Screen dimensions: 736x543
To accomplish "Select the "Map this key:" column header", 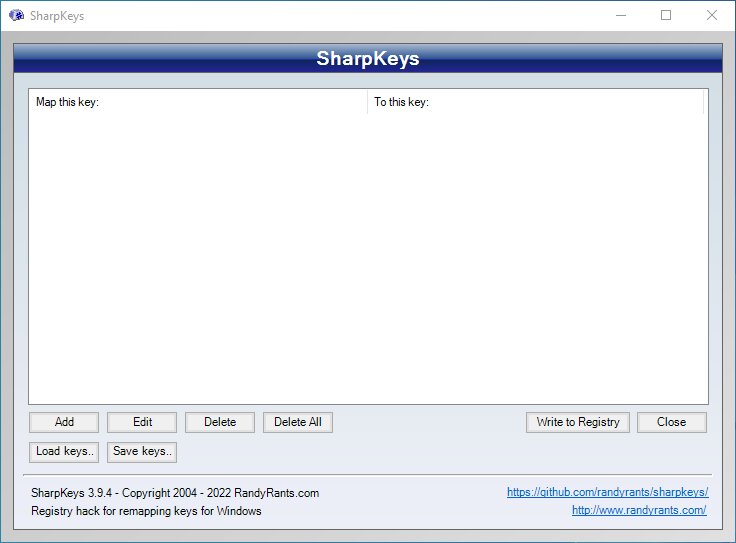I will click(198, 102).
